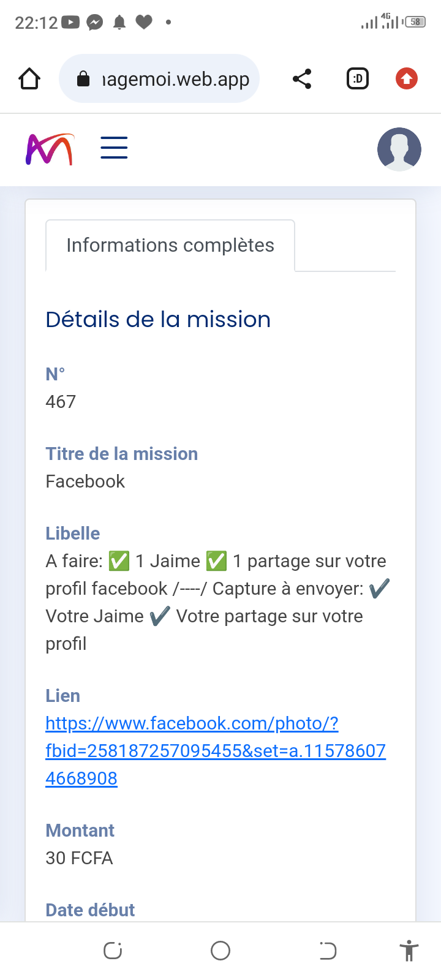441x980 pixels.
Task: Open the user profile avatar
Action: (x=399, y=149)
